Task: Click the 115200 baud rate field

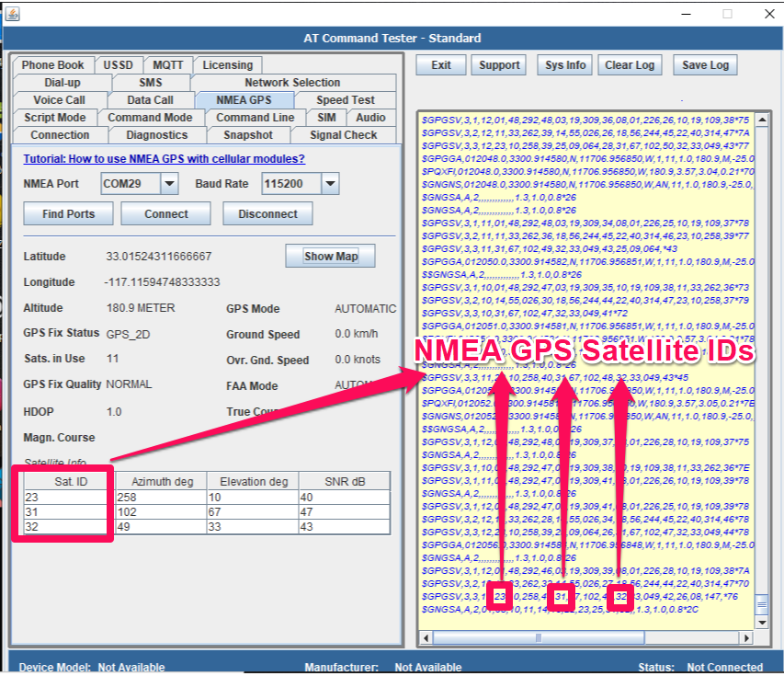Action: pos(292,184)
